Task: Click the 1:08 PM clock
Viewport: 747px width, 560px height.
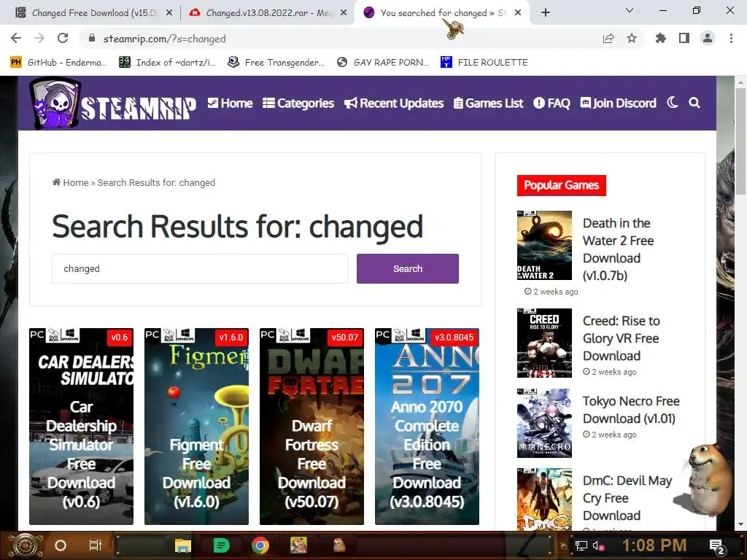Action: coord(654,545)
